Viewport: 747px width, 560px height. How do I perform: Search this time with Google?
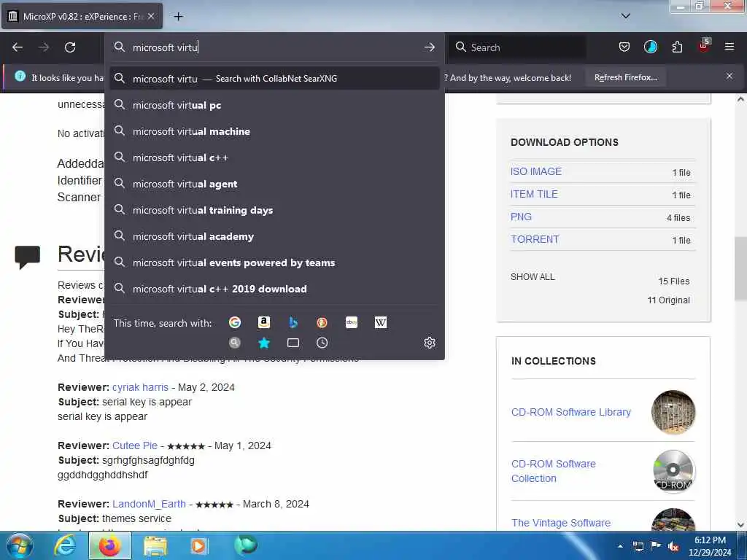(x=235, y=322)
